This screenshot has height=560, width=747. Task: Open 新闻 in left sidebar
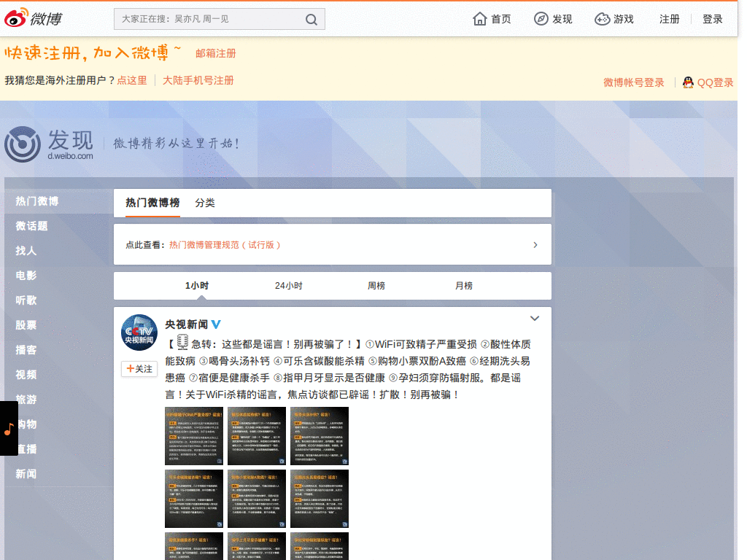point(26,473)
